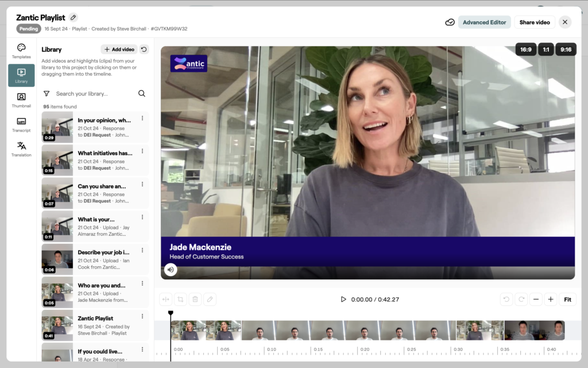This screenshot has height=368, width=588.
Task: Select the 0:29 video thumbnail
Action: click(x=57, y=127)
